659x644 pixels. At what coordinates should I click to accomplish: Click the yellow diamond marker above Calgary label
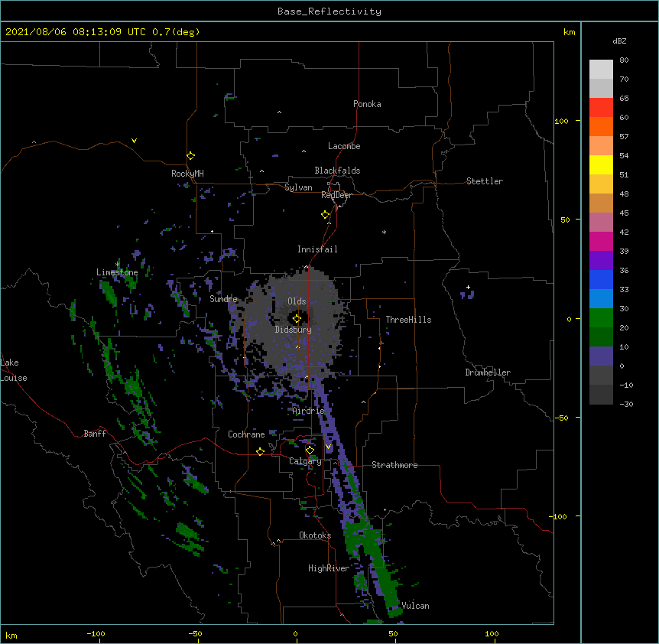tap(310, 450)
